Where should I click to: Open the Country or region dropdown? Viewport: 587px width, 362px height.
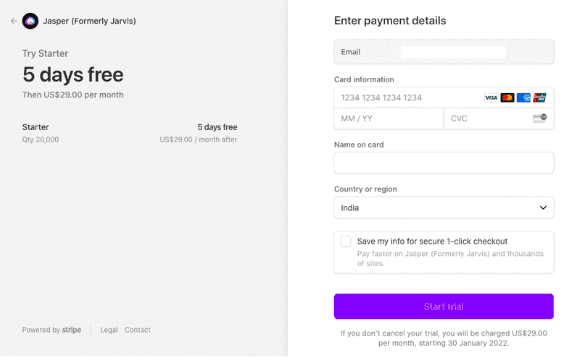(x=444, y=208)
